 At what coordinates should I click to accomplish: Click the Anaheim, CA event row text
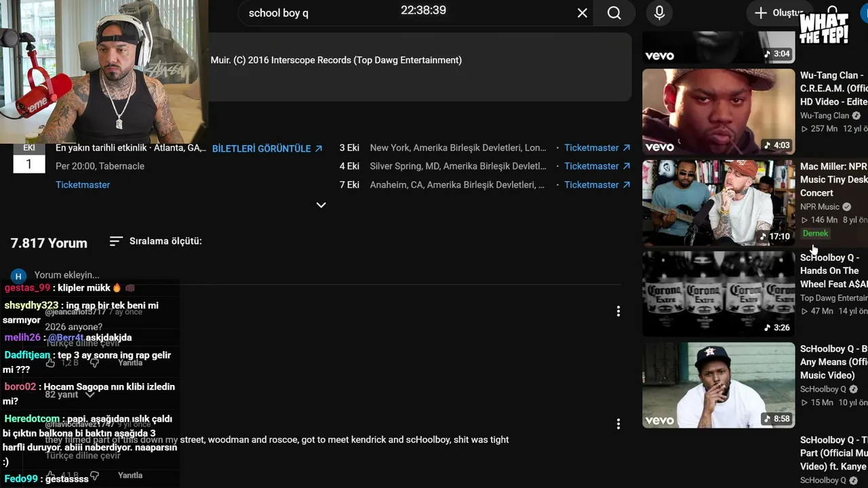pyautogui.click(x=457, y=184)
